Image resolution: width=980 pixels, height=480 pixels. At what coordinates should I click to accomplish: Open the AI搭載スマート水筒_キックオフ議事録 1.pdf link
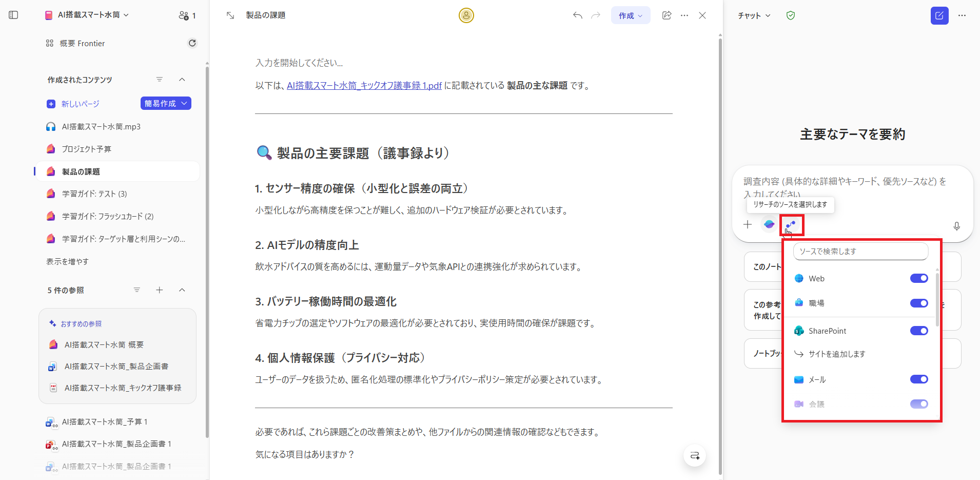click(363, 85)
